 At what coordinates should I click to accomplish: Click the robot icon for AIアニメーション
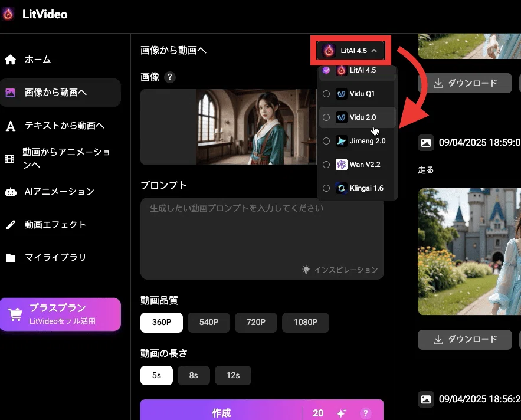point(10,192)
